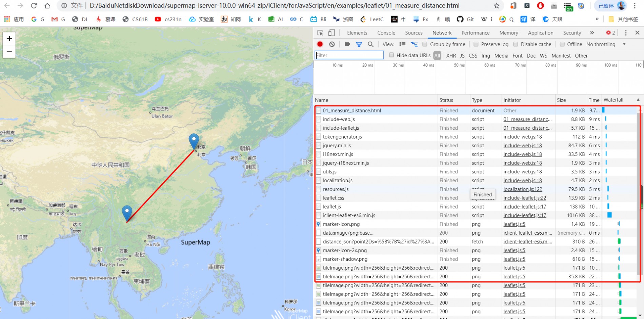Select the distance.json request row
Screen dimensions: 644x319
click(x=475, y=242)
